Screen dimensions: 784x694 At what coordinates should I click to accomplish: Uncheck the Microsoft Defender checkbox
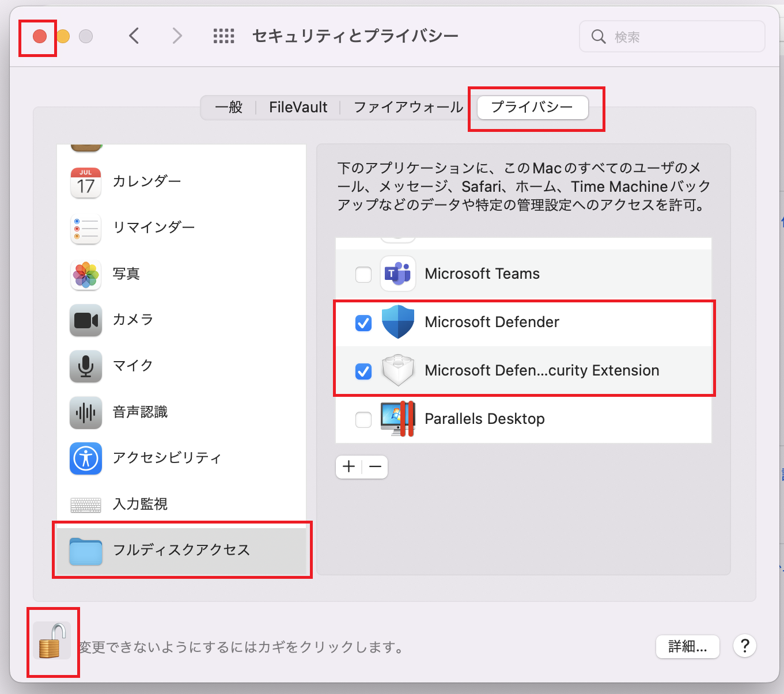tap(363, 323)
